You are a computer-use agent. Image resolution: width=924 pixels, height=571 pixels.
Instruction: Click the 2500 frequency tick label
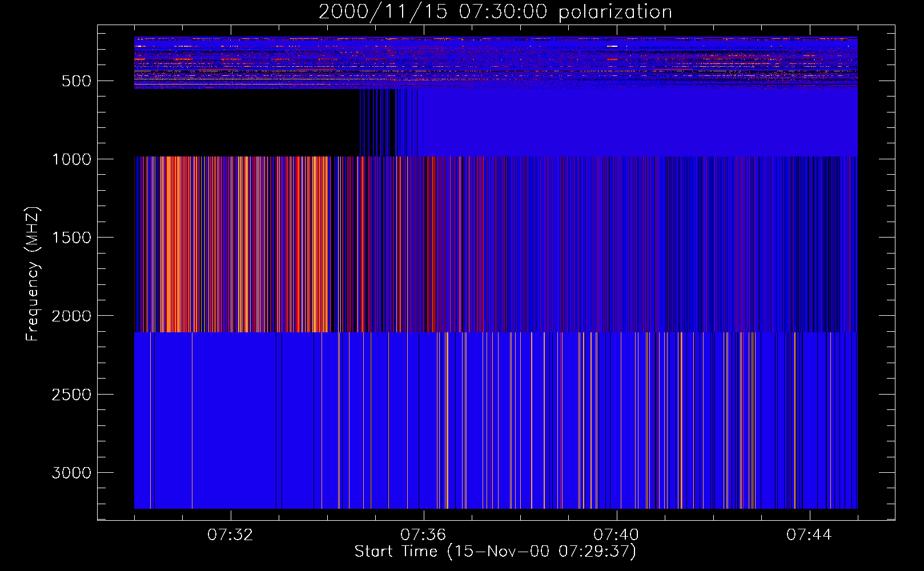point(71,395)
